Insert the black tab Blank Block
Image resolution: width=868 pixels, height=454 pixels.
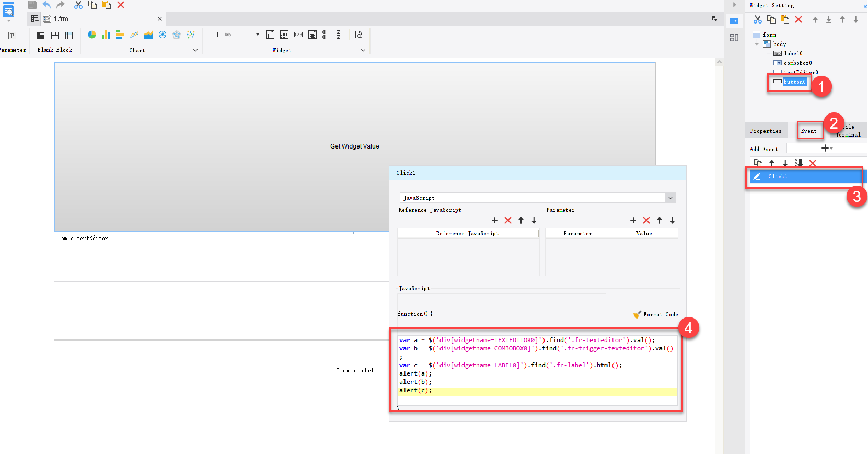41,36
